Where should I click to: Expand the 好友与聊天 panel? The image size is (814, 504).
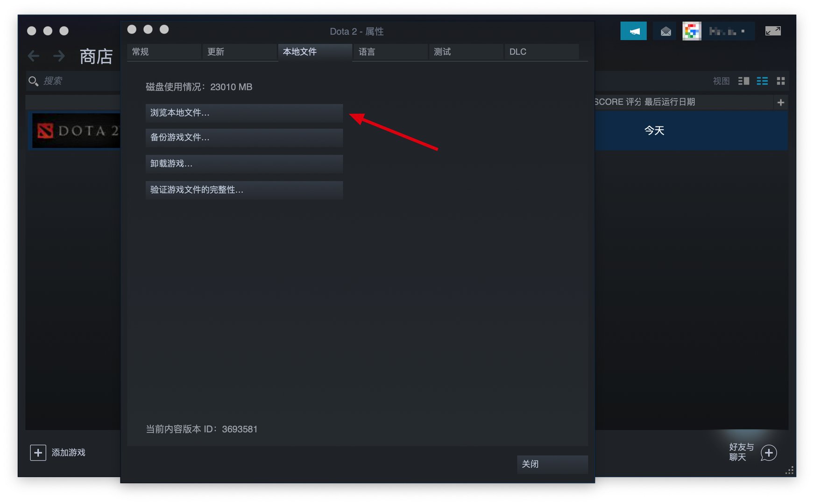(768, 452)
